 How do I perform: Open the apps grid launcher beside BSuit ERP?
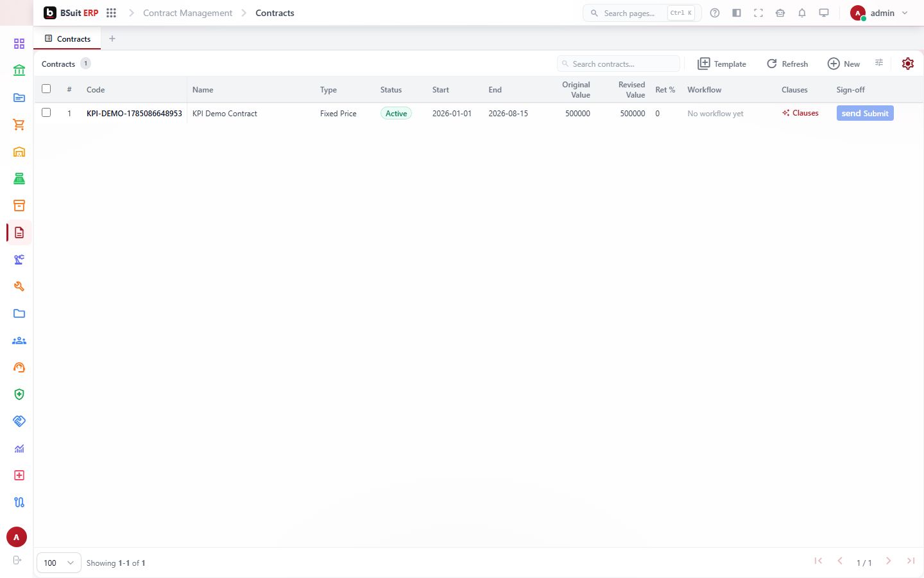[x=111, y=13]
